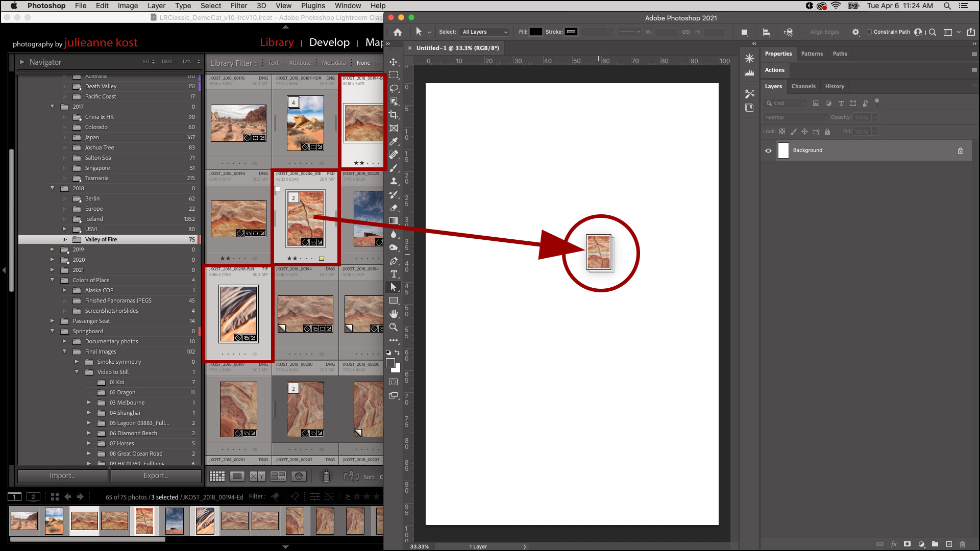Screen dimensions: 980x551
Task: Click the Export button in library panel
Action: (x=155, y=475)
